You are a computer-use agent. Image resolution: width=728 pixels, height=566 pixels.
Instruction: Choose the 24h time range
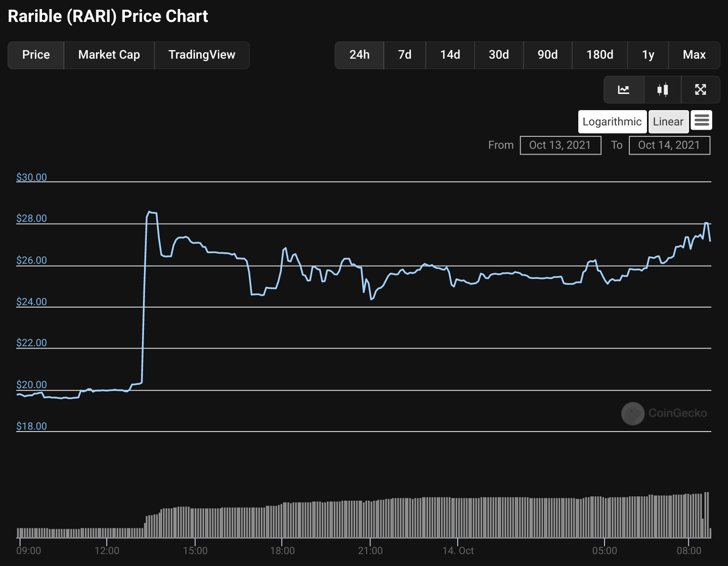point(359,55)
